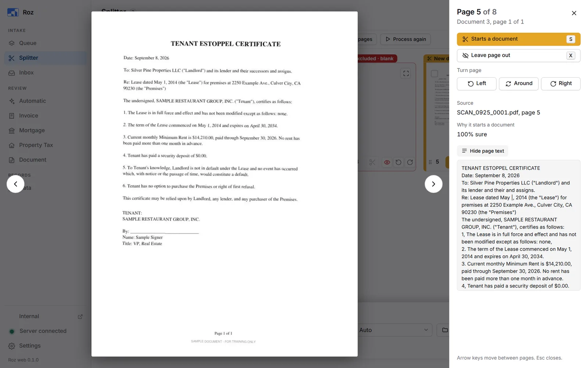Click Process again in background toolbar
The width and height of the screenshot is (588, 368).
coord(405,39)
